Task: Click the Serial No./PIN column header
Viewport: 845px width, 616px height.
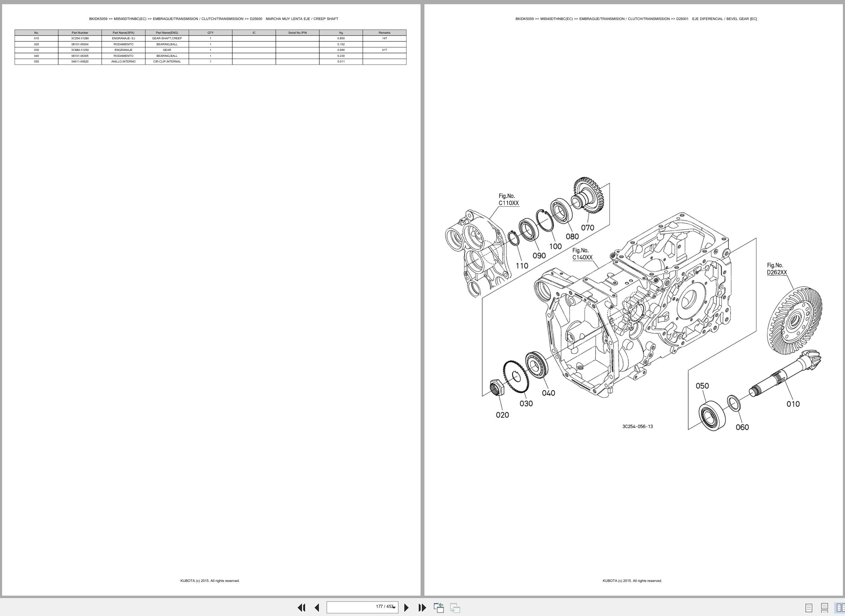Action: (297, 33)
